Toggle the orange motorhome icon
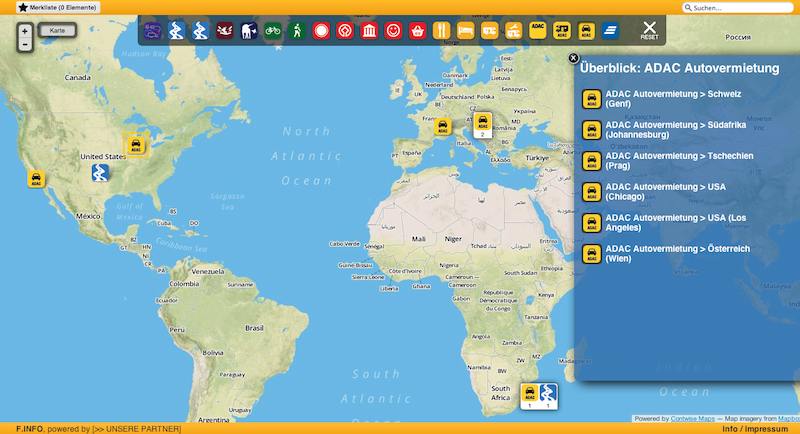This screenshot has height=434, width=800. (x=489, y=31)
